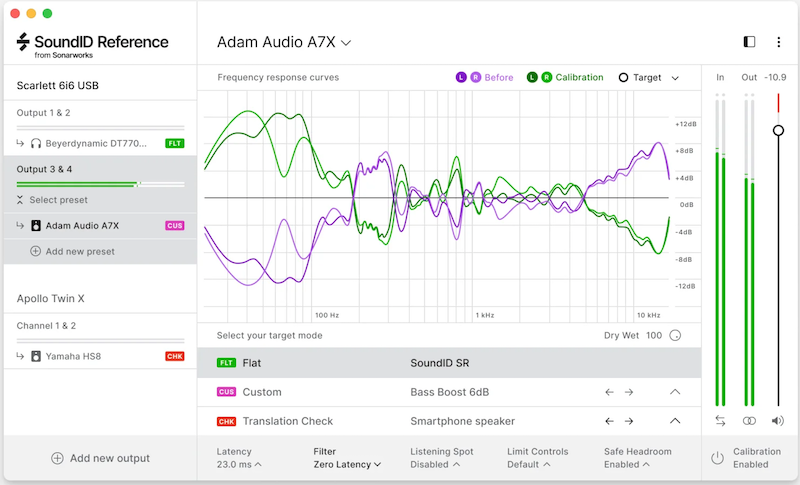Mute output with the speaker icon
This screenshot has width=800, height=485.
click(x=778, y=422)
